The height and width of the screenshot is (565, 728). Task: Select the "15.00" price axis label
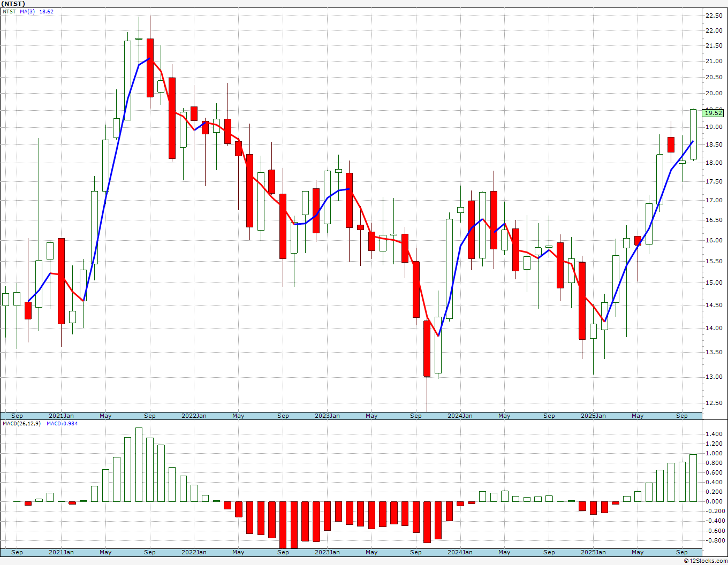pyautogui.click(x=714, y=282)
